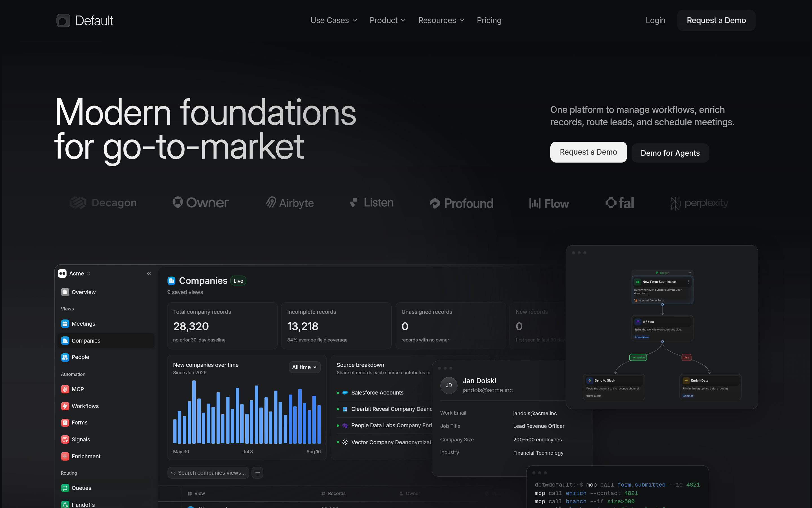This screenshot has width=812, height=508.
Task: Click the Incomplete records card
Action: tap(336, 326)
